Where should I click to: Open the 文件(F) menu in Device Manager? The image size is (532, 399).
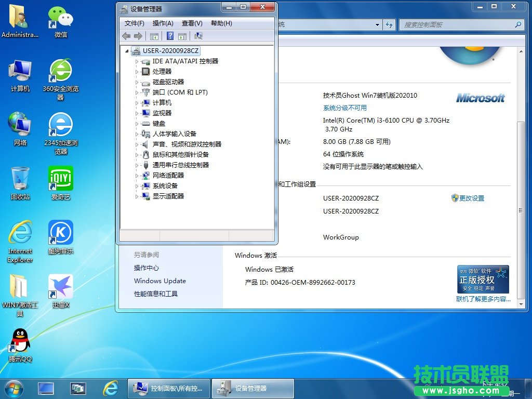point(134,23)
